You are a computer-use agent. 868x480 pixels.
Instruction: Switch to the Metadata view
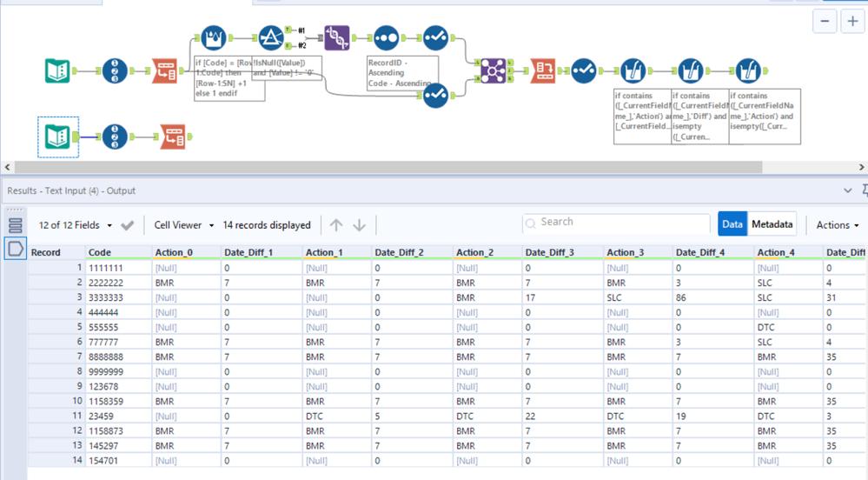(x=772, y=224)
